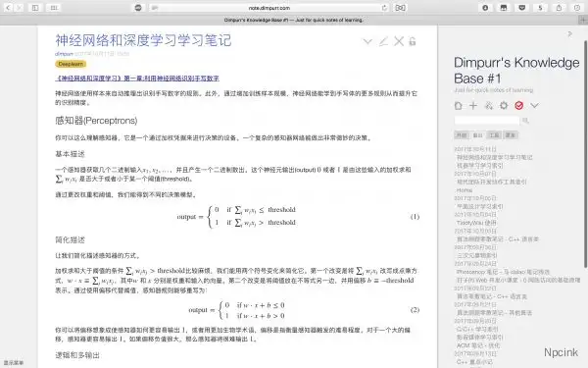Open the 工具 sidebar tab
This screenshot has height=368, width=588.
click(x=494, y=135)
